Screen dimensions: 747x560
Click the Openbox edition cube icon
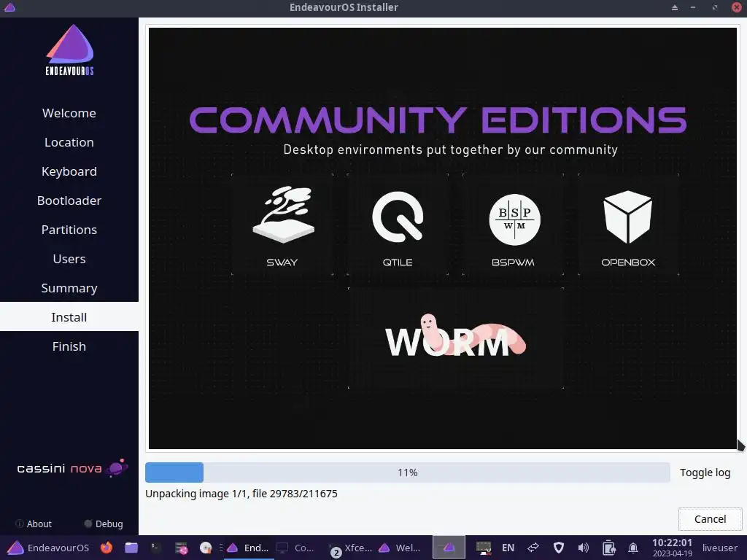pyautogui.click(x=628, y=217)
